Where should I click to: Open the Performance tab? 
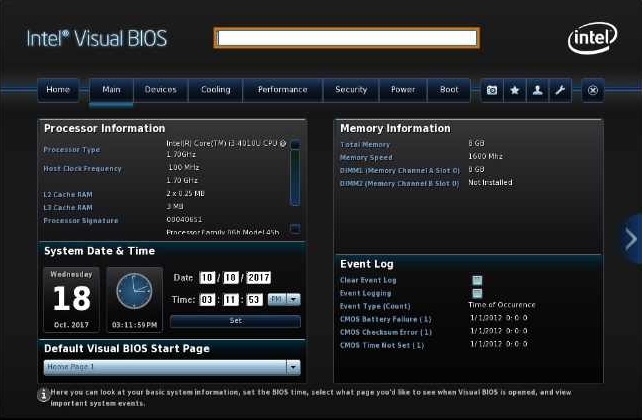point(282,90)
